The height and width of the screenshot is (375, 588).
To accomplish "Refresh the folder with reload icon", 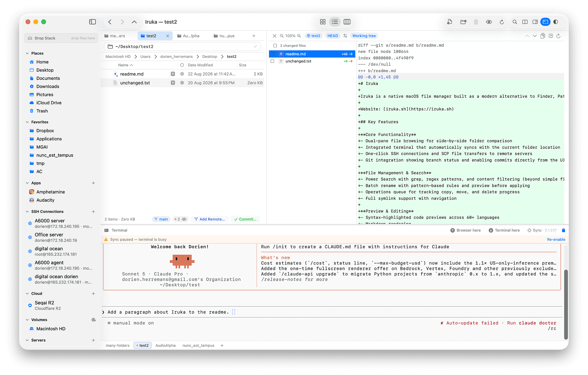I will tap(502, 22).
